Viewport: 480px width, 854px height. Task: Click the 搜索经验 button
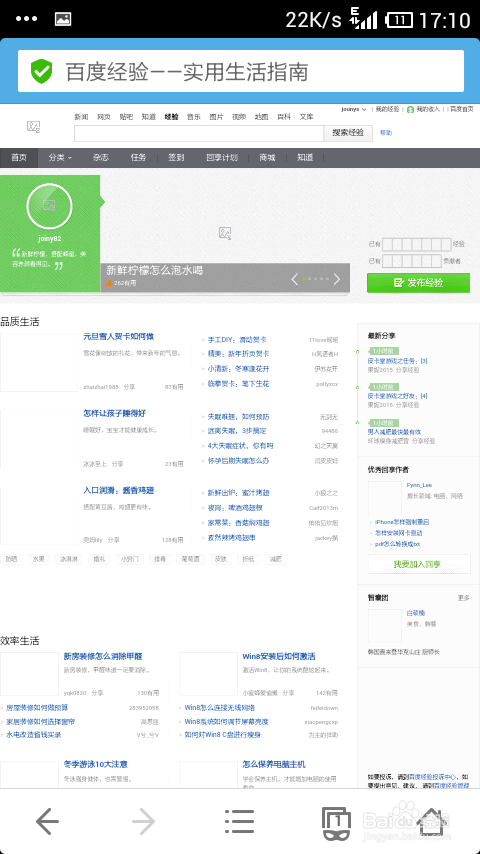coord(348,133)
